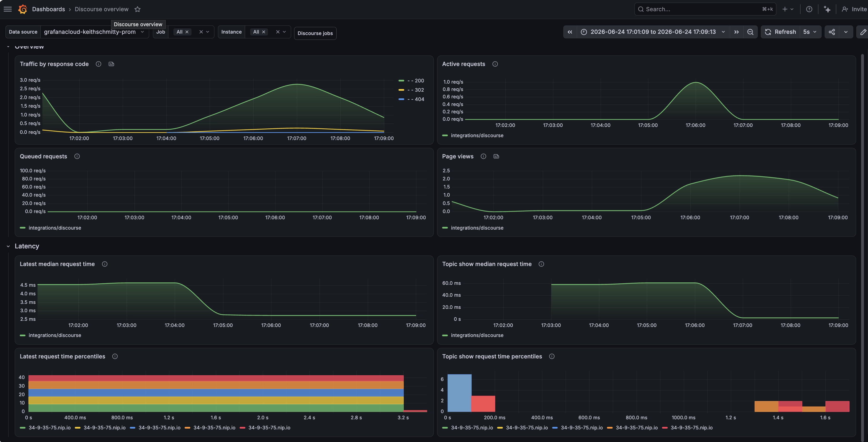Show info for Topic show request time percentiles
The height and width of the screenshot is (442, 868).
[x=552, y=357]
